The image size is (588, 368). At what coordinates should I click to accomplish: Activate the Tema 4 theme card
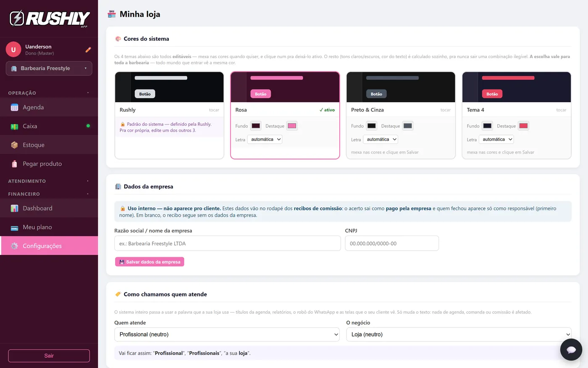[517, 115]
